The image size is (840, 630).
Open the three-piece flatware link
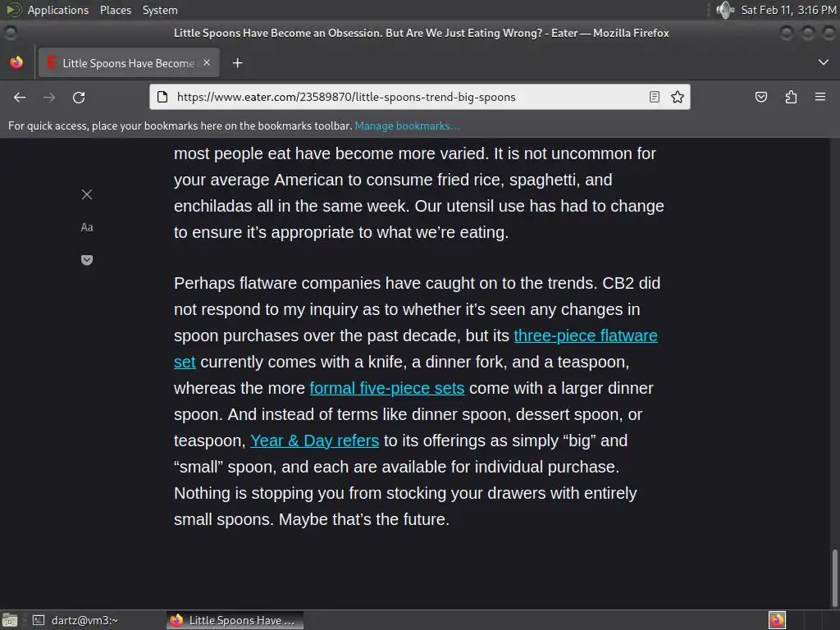pyautogui.click(x=586, y=336)
